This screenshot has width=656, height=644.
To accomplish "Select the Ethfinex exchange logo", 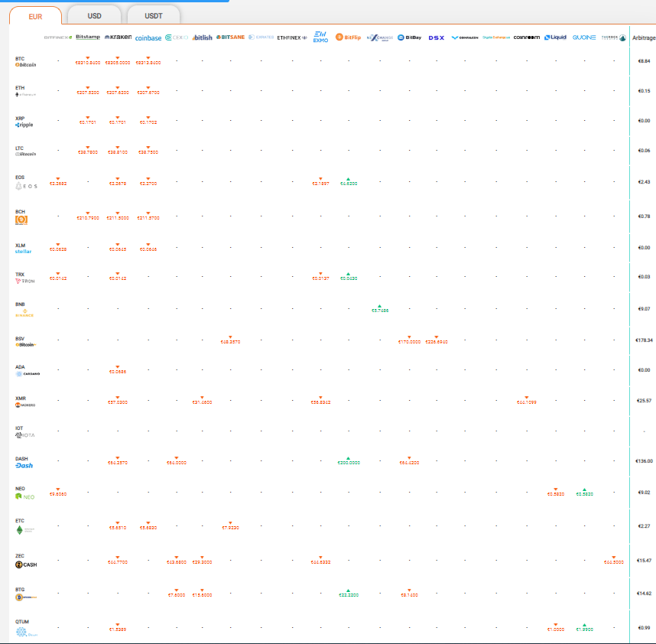I will click(x=292, y=37).
